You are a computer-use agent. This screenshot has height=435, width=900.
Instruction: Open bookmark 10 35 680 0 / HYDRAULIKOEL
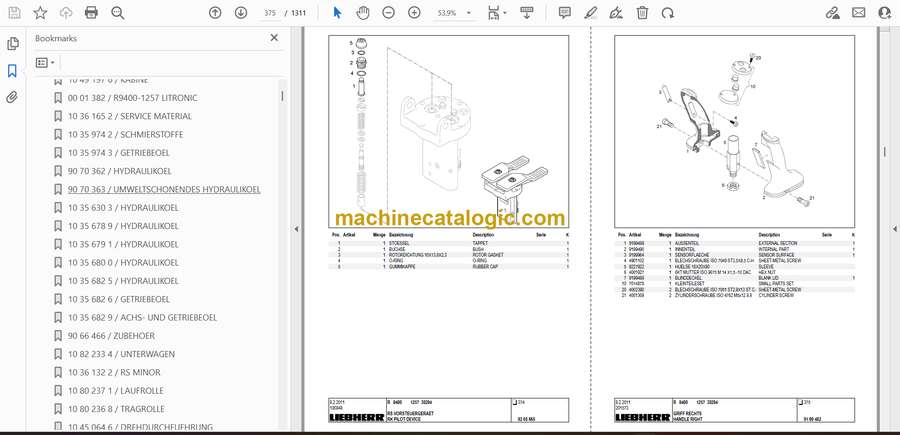(x=123, y=263)
